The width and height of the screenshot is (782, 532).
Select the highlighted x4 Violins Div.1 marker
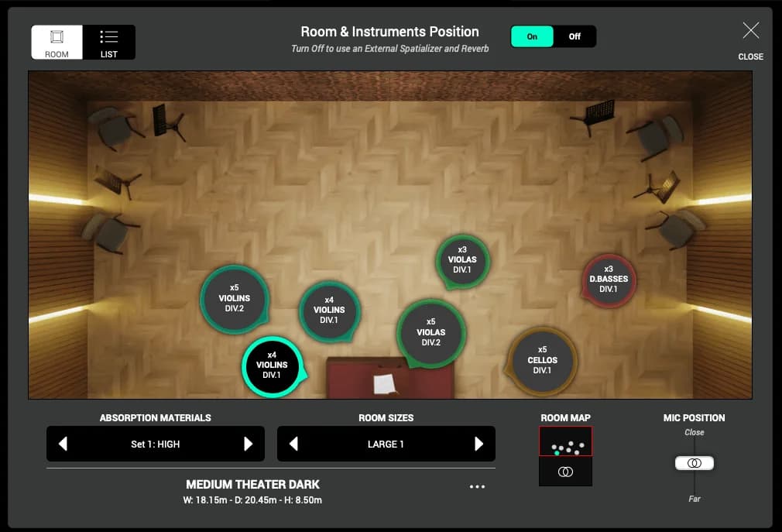272,366
